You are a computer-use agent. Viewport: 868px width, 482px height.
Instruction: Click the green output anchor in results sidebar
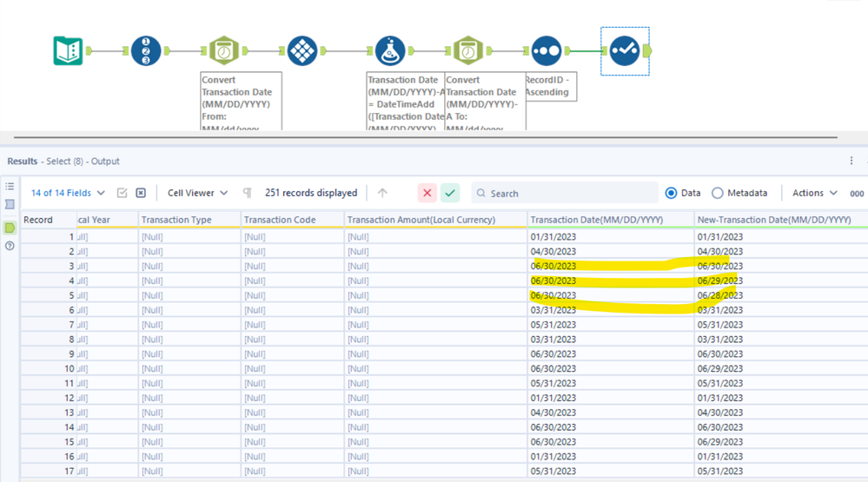pos(10,228)
